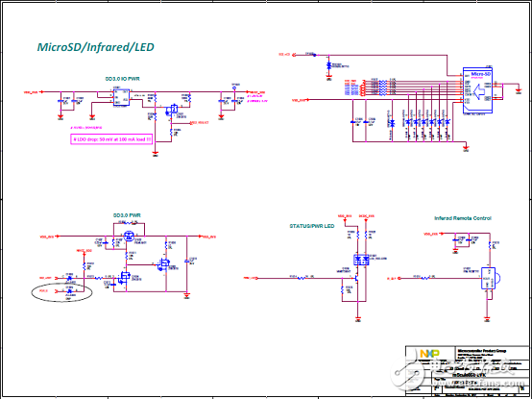
Task: Click the SD3.0 PWR section heading
Action: 127,215
